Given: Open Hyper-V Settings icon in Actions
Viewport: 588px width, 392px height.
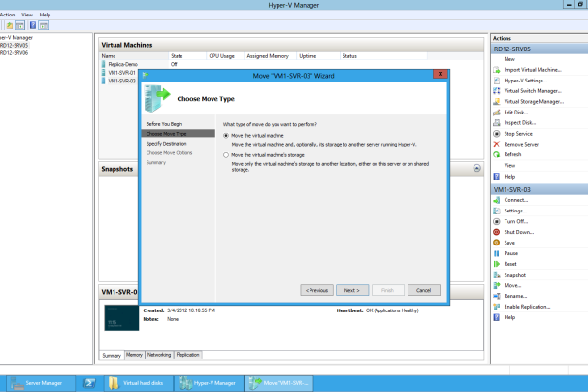Looking at the screenshot, I should (x=497, y=81).
